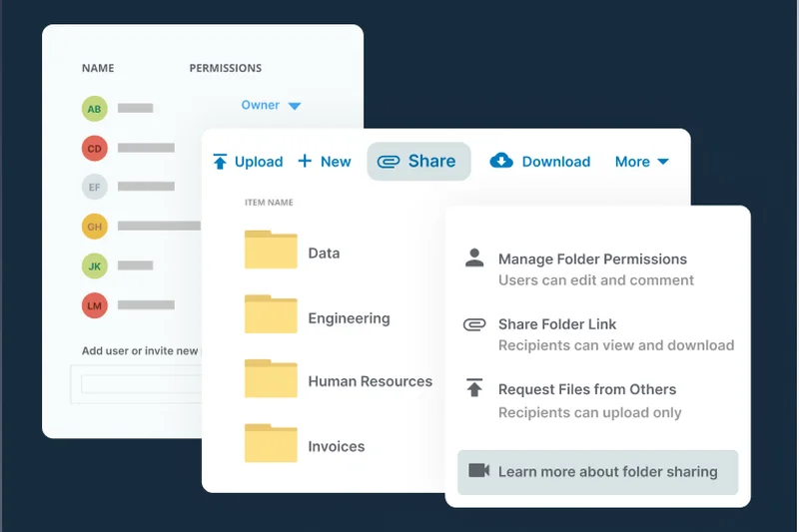Open the Engineering folder
Image resolution: width=799 pixels, height=532 pixels.
point(349,318)
